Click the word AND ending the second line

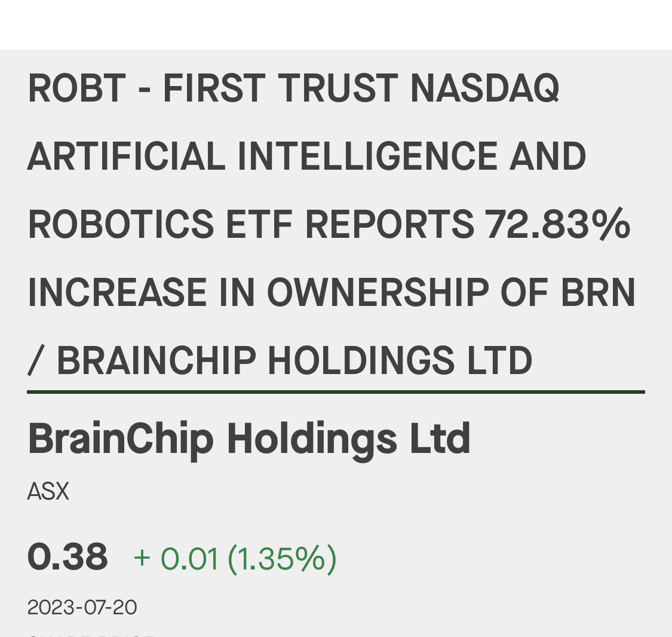[549, 157]
